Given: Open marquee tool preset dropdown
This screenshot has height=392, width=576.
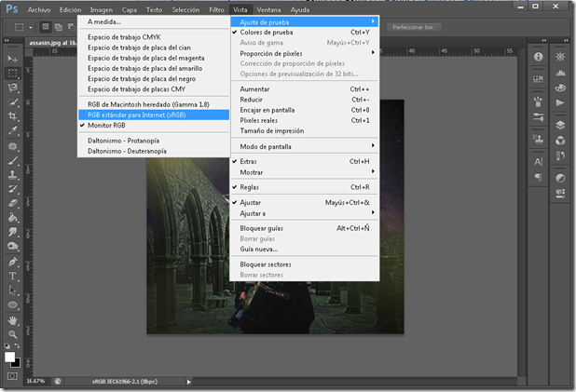Looking at the screenshot, I should [x=31, y=28].
